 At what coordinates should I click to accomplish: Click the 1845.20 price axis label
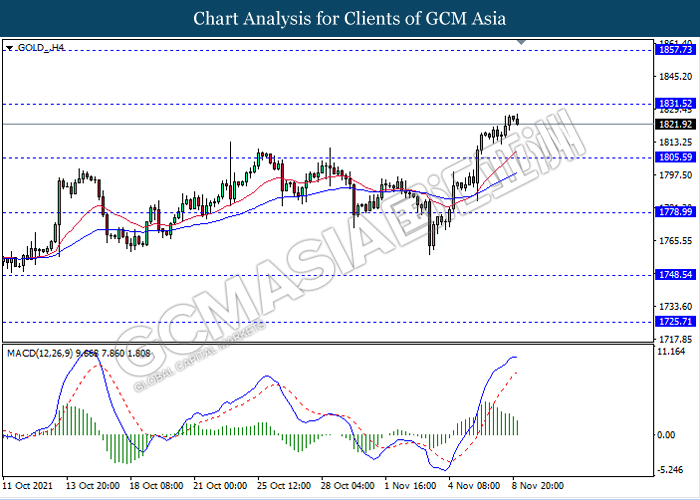[x=673, y=76]
